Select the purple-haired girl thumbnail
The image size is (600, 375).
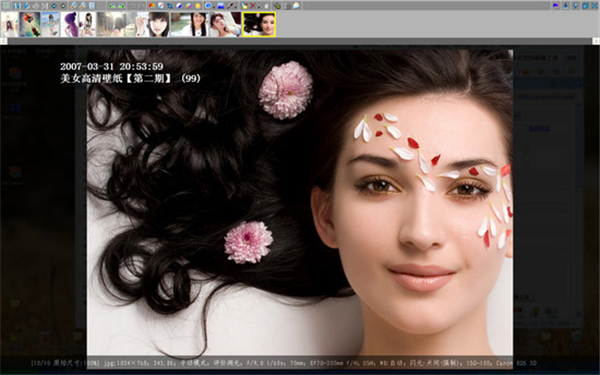(70, 24)
